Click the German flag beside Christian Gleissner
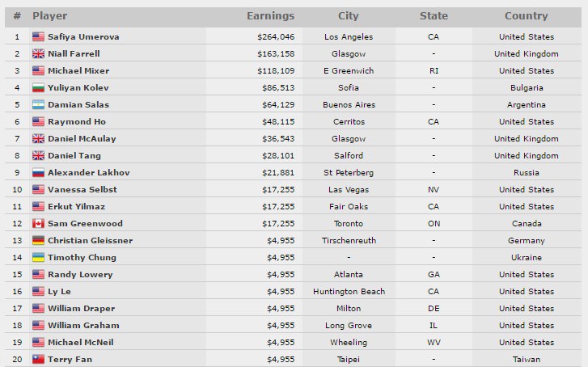Image resolution: width=588 pixels, height=367 pixels. (38, 241)
